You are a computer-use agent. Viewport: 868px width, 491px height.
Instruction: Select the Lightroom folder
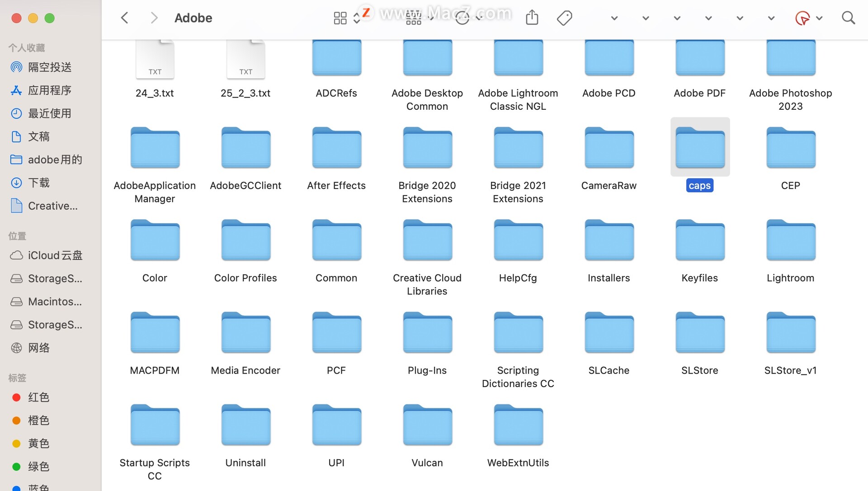pos(791,240)
